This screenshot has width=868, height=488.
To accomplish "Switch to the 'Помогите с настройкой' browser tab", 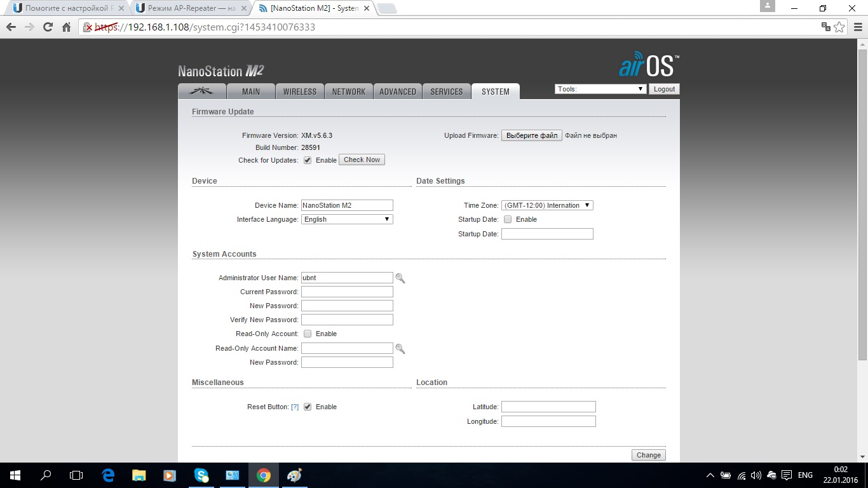I will tap(67, 8).
